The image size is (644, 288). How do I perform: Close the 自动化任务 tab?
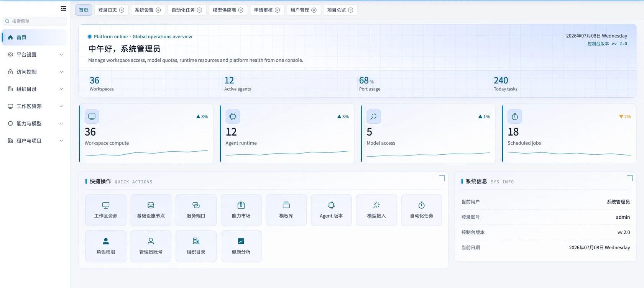click(x=200, y=10)
